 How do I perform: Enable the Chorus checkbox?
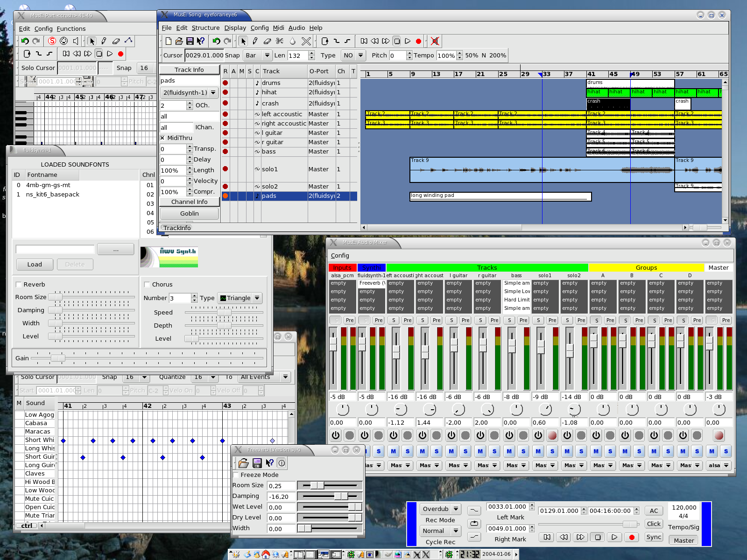pyautogui.click(x=147, y=284)
